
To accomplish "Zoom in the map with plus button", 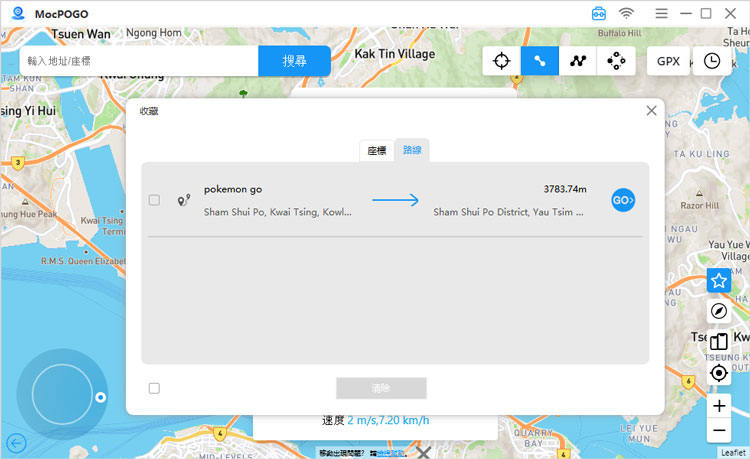I will (718, 406).
